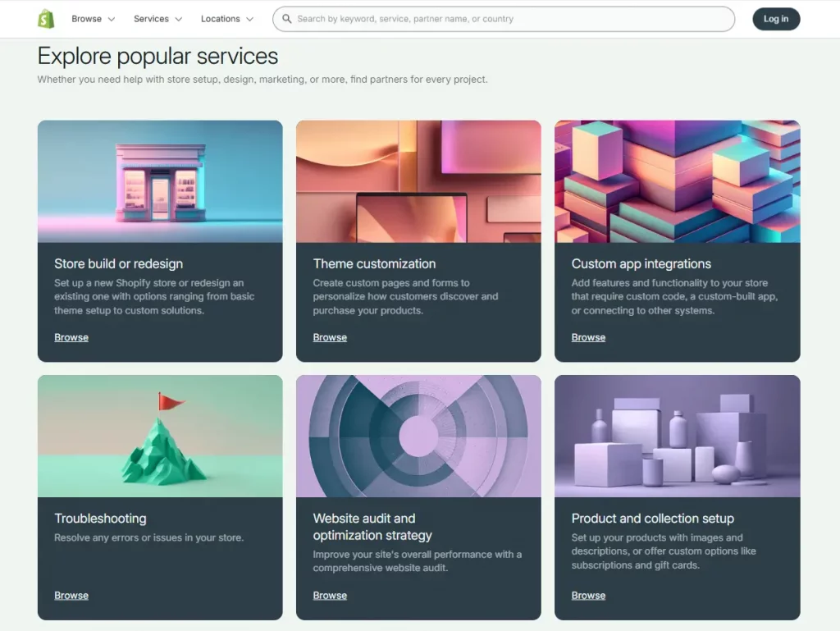Focus the keyword search field
This screenshot has width=840, height=631.
click(504, 19)
